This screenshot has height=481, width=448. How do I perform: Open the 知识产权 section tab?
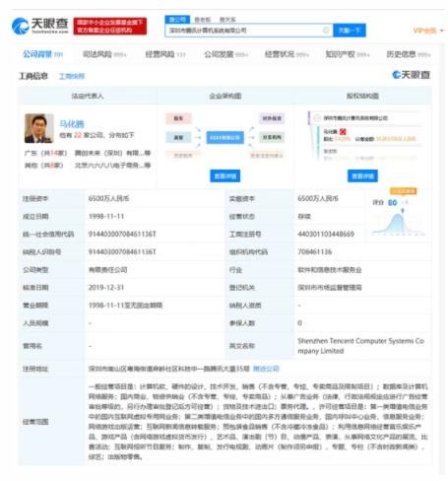(x=348, y=54)
